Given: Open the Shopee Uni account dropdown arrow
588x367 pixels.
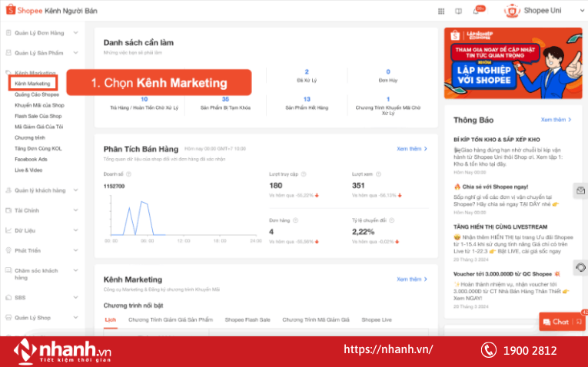Looking at the screenshot, I should (583, 11).
